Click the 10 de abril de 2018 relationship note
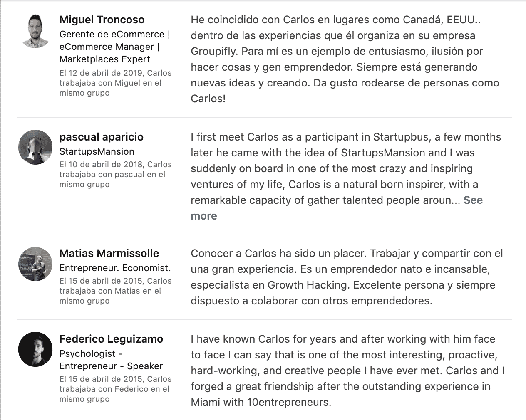This screenshot has width=526, height=420. 115,174
